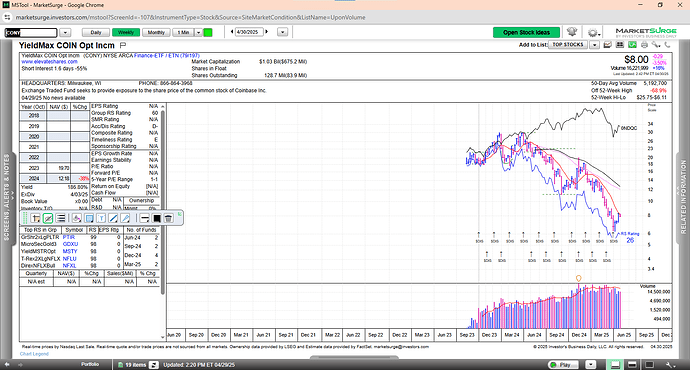Toggle the hide-drawings eye tool
This screenshot has height=370, width=690.
48,218
